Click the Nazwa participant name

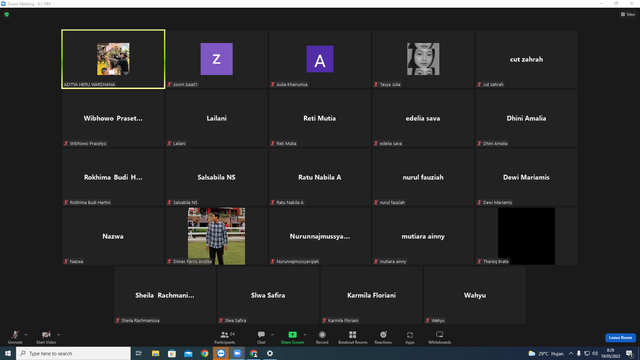click(113, 236)
